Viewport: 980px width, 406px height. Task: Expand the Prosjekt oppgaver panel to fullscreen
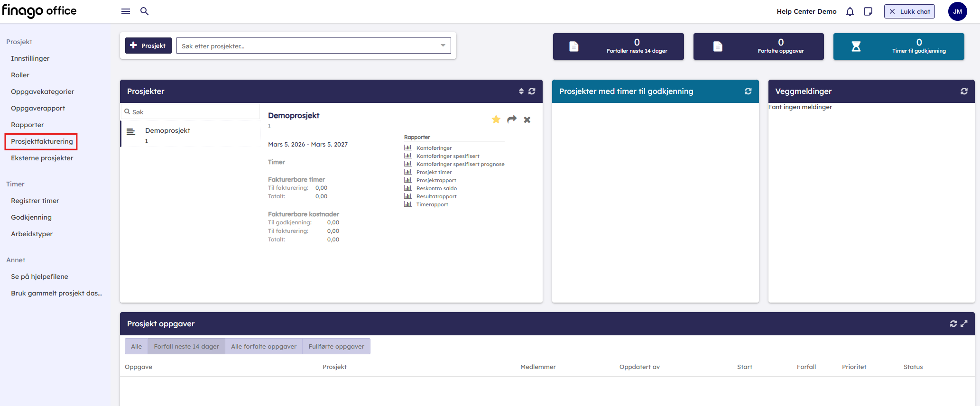pos(964,323)
